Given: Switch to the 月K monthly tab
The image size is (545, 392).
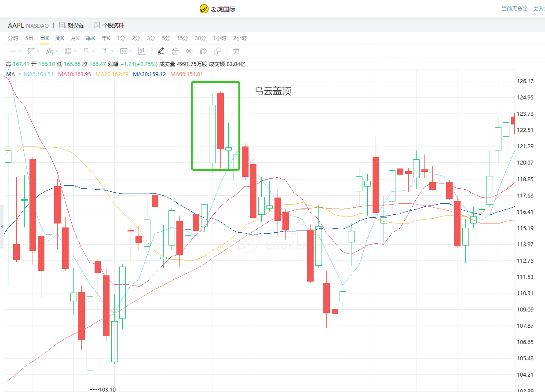Looking at the screenshot, I should [75, 38].
